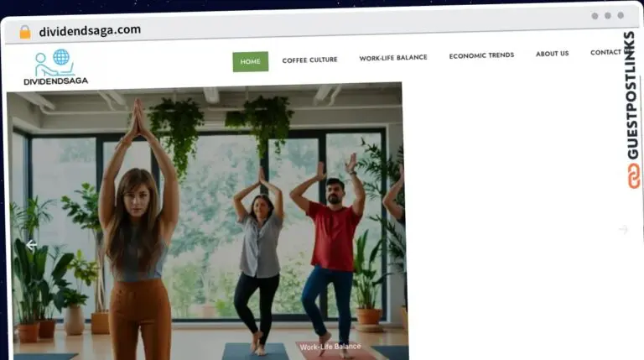Select the Home menu item
The width and height of the screenshot is (644, 360).
pos(250,61)
